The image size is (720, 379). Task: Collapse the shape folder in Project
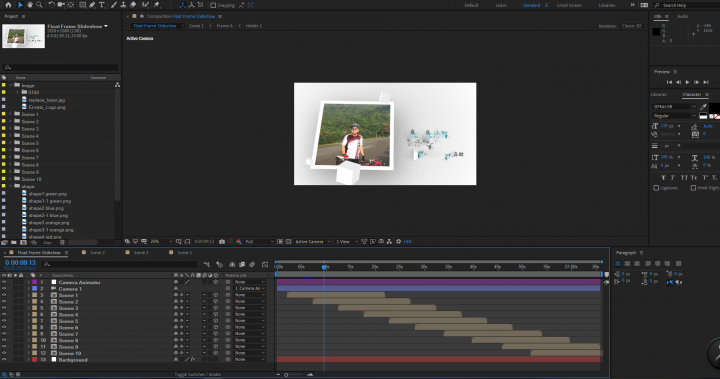point(11,187)
